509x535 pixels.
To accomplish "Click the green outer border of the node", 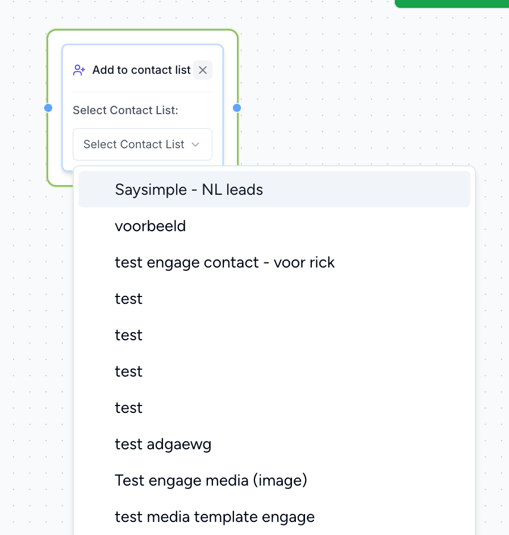I will click(143, 30).
